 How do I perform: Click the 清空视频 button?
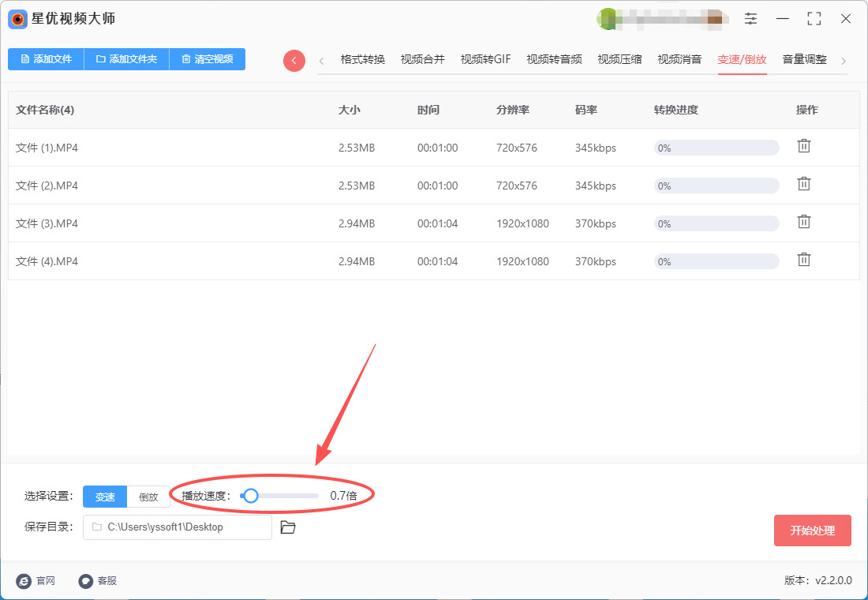tap(207, 59)
